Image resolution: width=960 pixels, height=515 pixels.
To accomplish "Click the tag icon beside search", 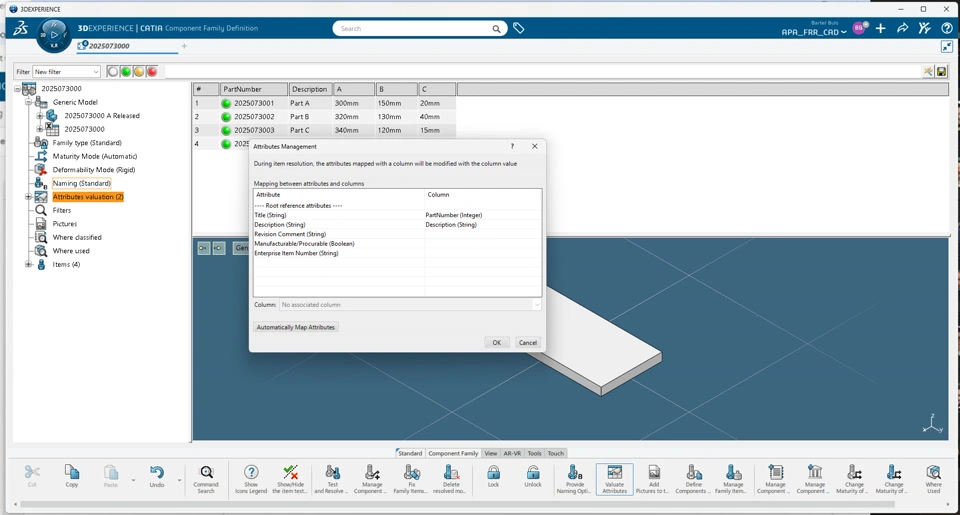I will pyautogui.click(x=519, y=28).
